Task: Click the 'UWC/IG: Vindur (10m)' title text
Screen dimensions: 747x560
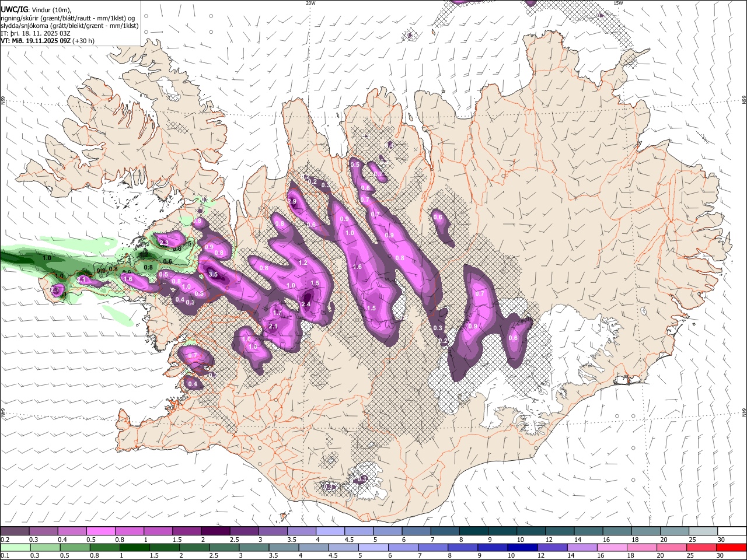Action: pyautogui.click(x=36, y=9)
